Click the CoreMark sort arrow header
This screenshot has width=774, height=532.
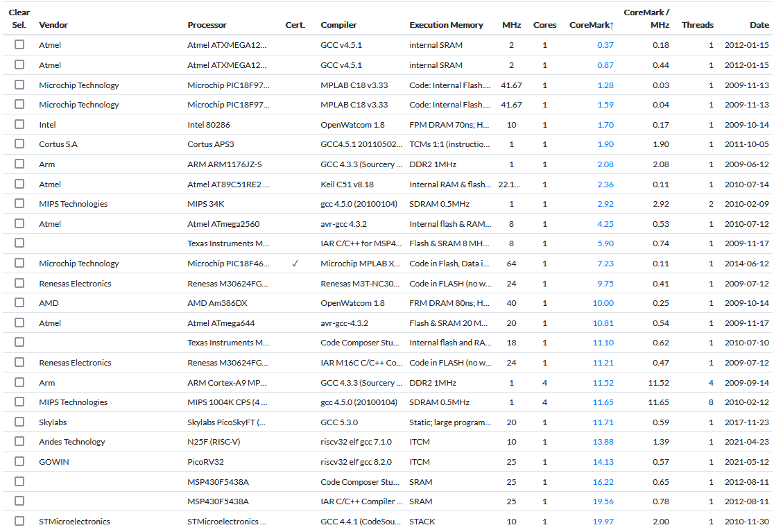point(591,25)
